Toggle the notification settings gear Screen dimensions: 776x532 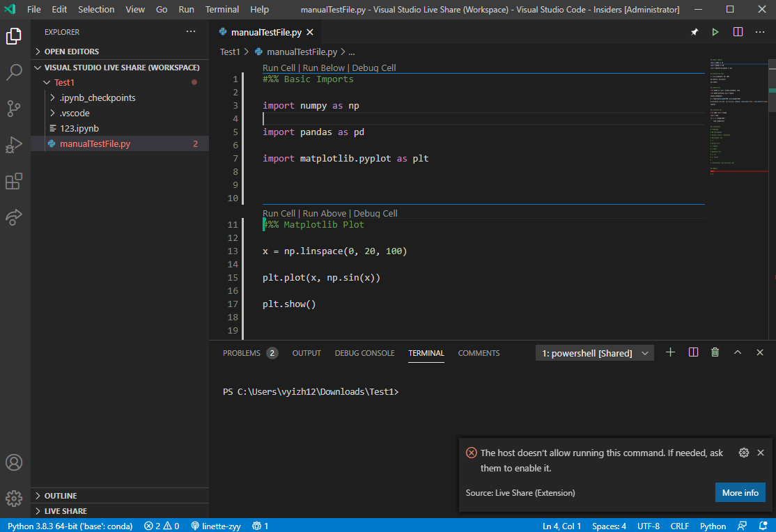pos(743,452)
